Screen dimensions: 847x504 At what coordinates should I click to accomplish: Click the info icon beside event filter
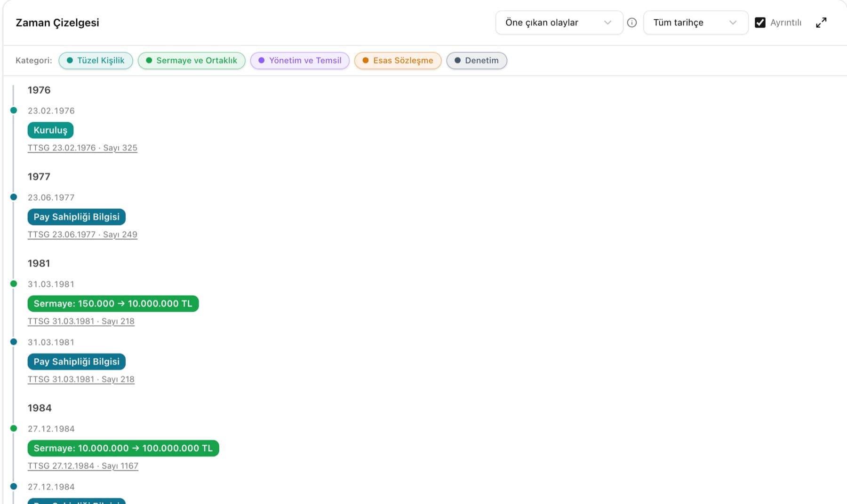632,23
